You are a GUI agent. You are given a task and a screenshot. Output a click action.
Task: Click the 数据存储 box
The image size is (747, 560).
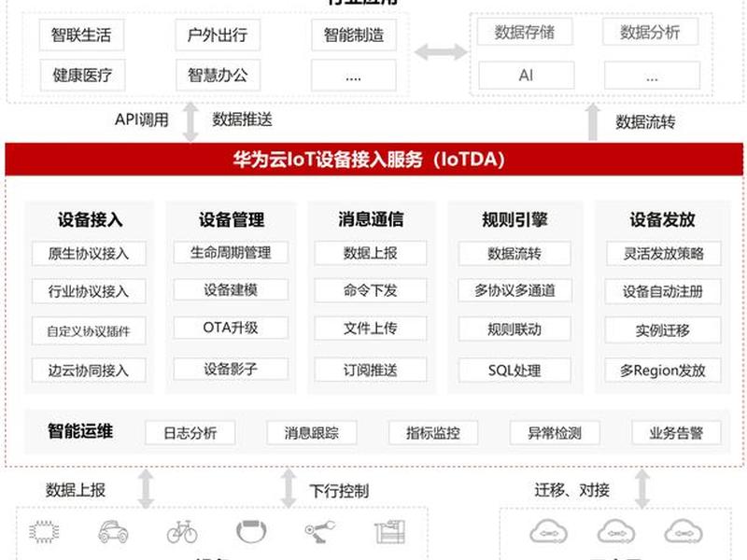[x=525, y=33]
